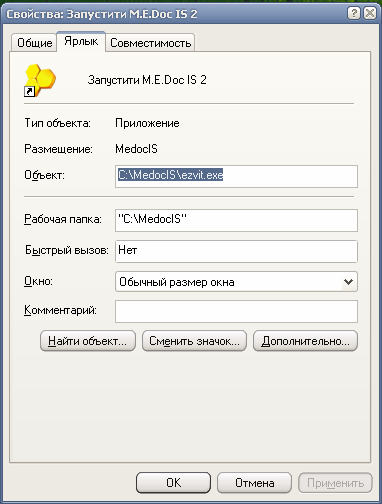
Task: Click the 'MedocIS' location value text
Action: 136,149
